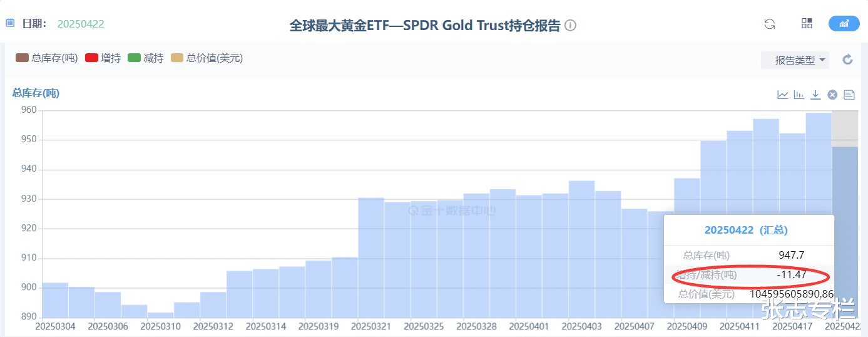Click the tooltip value 947.7
The width and height of the screenshot is (868, 337).
(x=792, y=255)
